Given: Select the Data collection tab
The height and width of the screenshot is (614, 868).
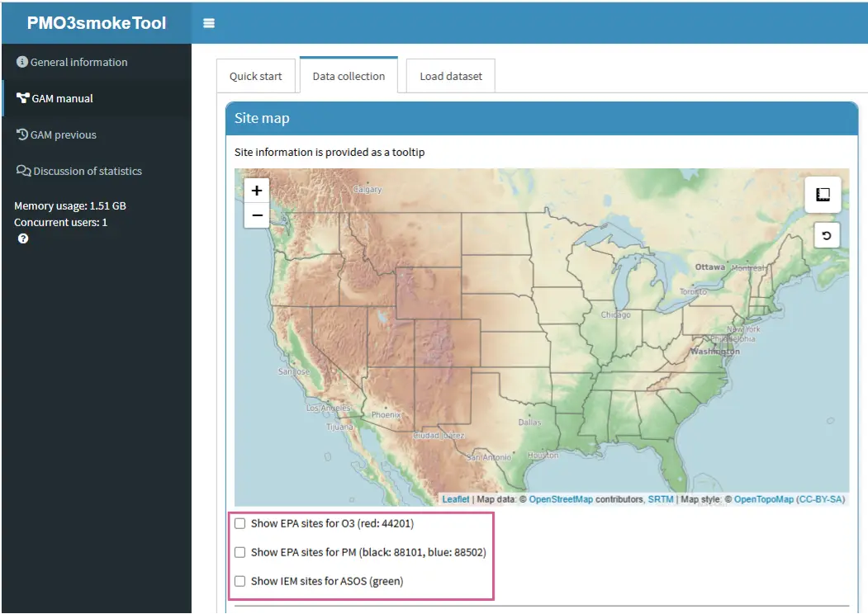Looking at the screenshot, I should point(349,76).
